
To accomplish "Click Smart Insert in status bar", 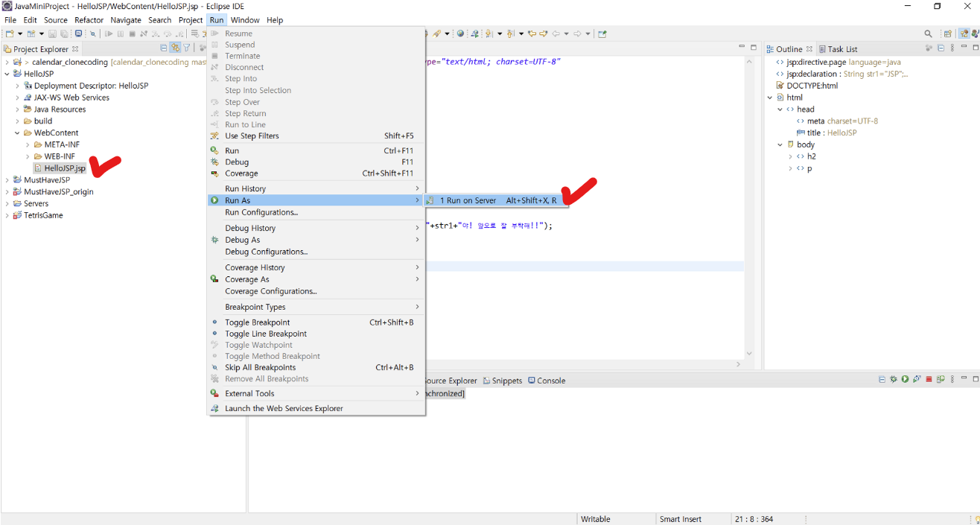I will click(x=681, y=519).
